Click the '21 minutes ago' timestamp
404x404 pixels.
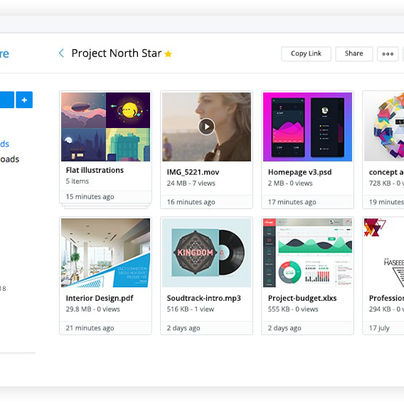coord(90,328)
